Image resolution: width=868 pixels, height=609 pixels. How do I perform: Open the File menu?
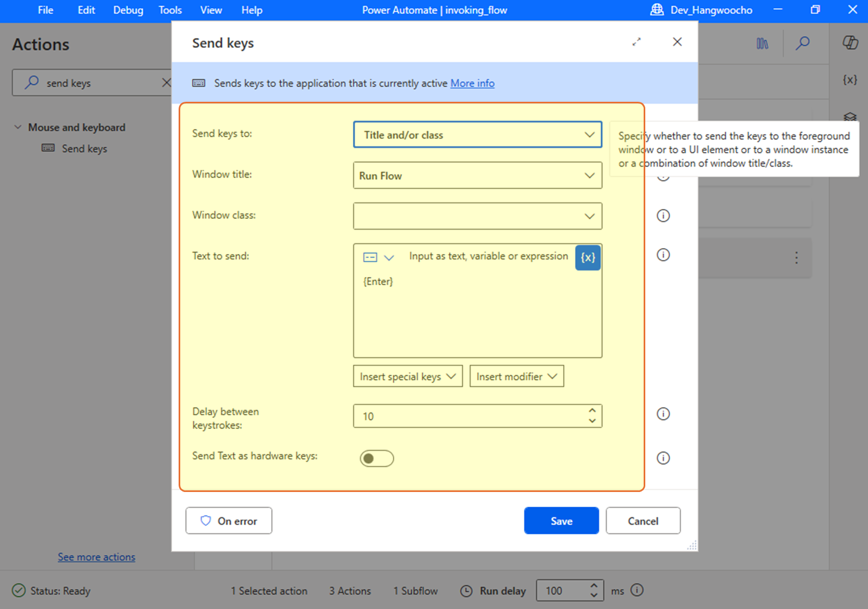point(45,10)
